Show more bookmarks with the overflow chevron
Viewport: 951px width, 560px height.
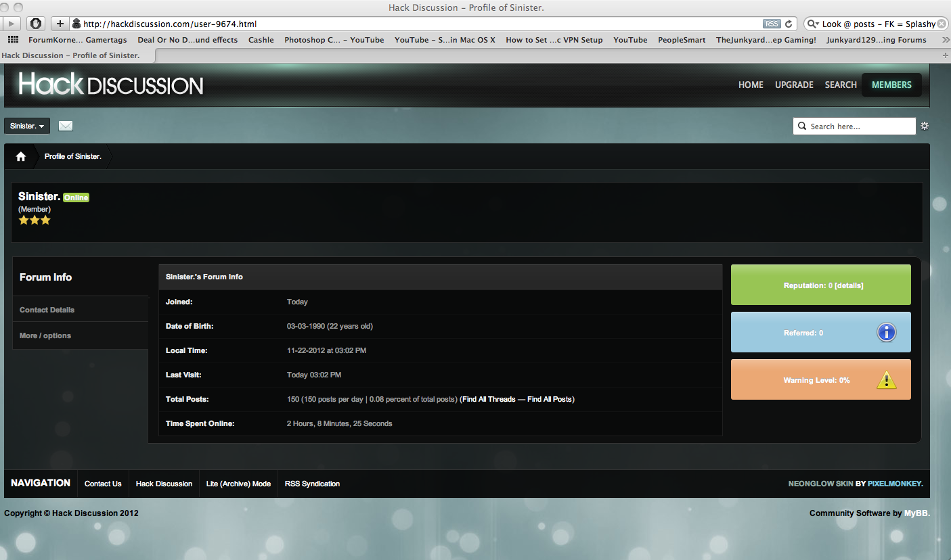point(945,40)
